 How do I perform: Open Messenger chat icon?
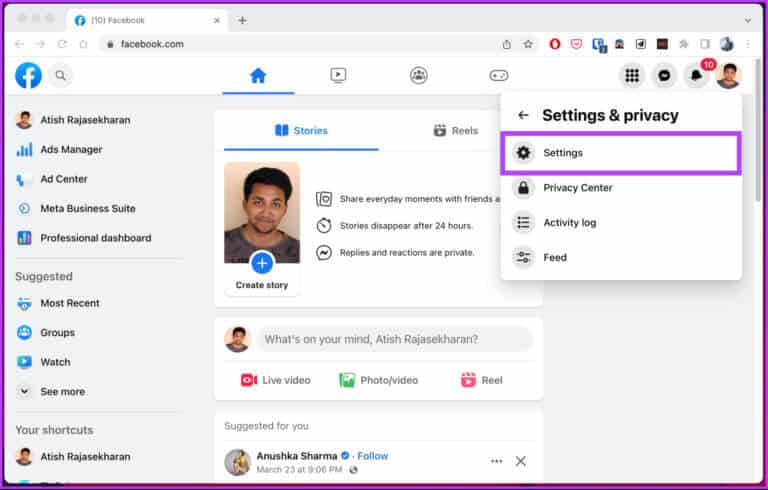[664, 75]
